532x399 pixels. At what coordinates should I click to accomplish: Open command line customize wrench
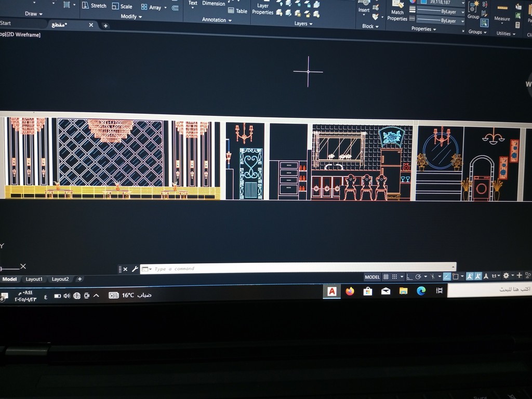[x=135, y=269]
